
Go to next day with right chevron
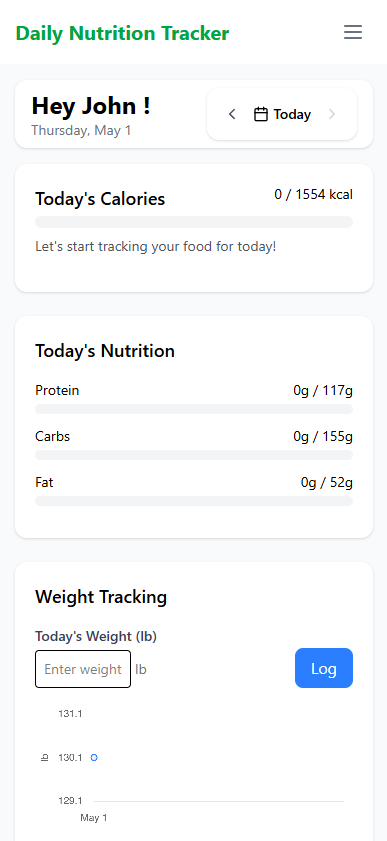pos(332,114)
